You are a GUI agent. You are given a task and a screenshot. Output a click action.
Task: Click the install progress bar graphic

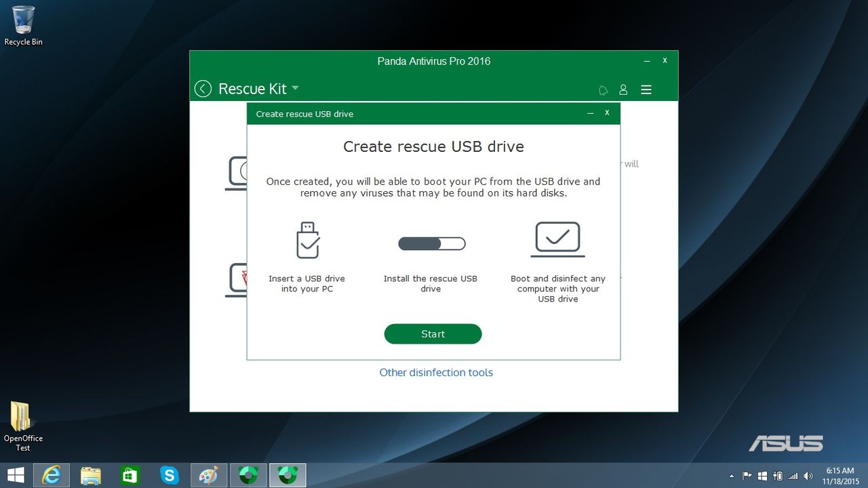tap(431, 243)
